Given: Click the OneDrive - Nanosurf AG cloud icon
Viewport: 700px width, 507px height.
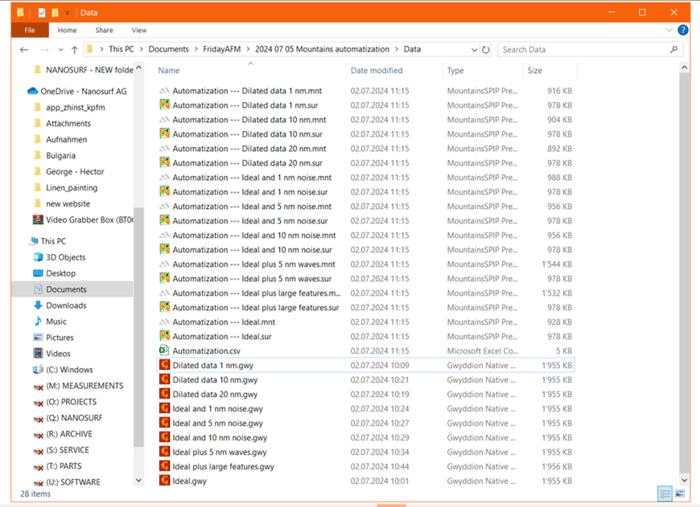Looking at the screenshot, I should tap(33, 91).
